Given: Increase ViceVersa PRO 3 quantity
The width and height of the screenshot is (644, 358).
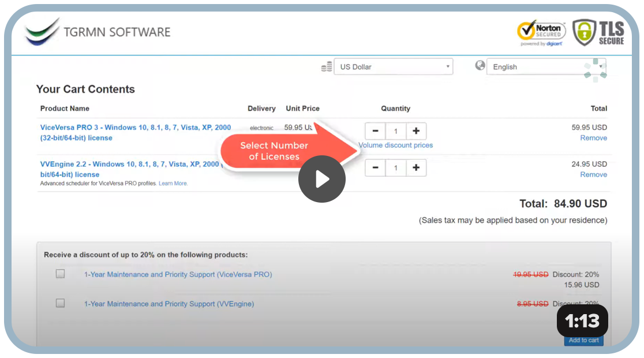Looking at the screenshot, I should pos(416,131).
